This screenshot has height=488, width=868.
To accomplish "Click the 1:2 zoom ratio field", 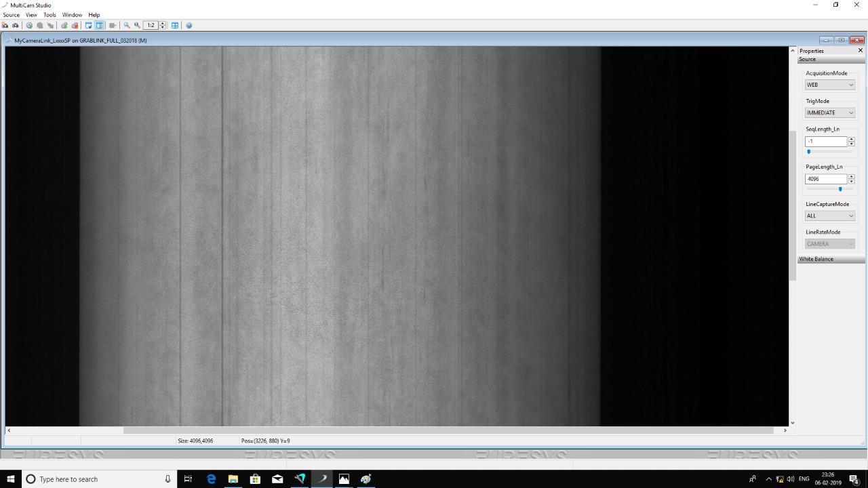I will (151, 25).
